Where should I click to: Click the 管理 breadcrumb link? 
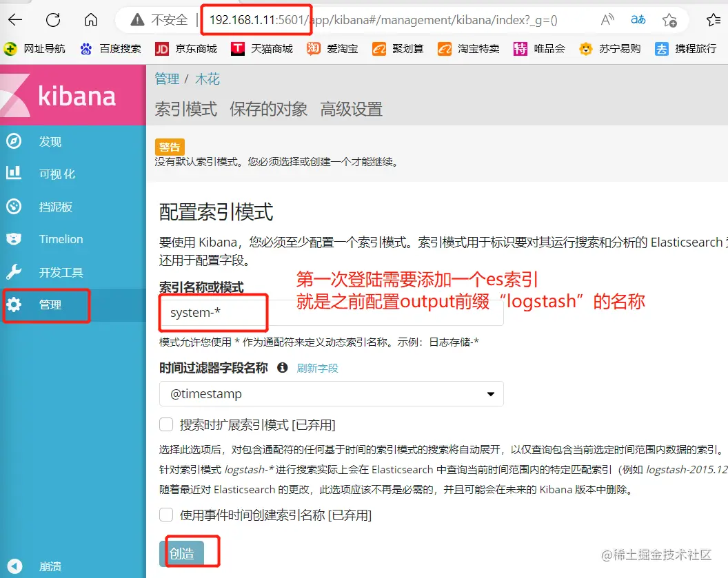click(167, 79)
